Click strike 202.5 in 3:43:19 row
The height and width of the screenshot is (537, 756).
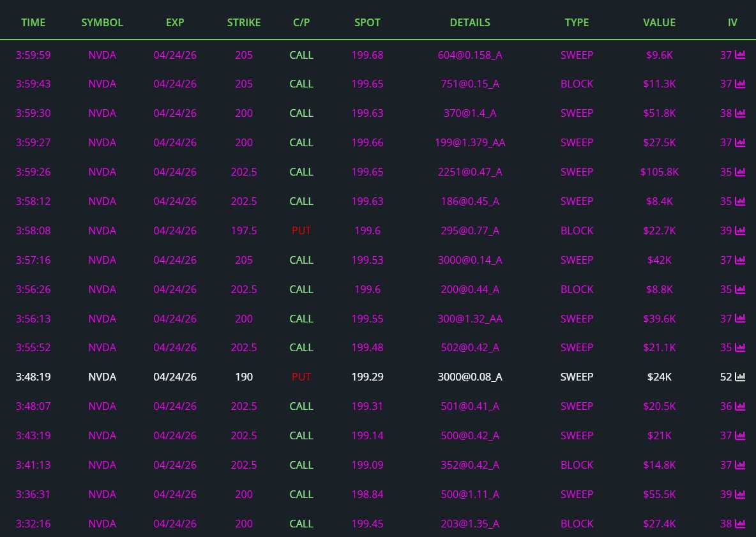pos(244,435)
